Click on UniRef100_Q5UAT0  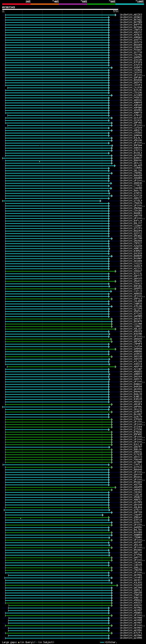[131, 281]
